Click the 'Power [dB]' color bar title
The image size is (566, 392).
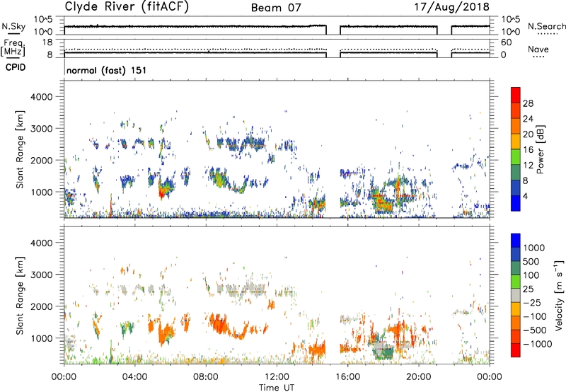coord(540,149)
